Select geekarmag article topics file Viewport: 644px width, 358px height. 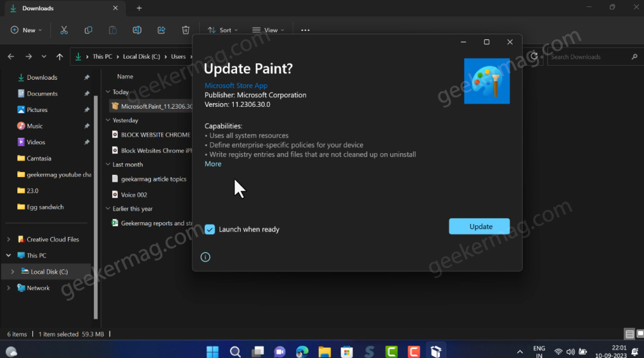tap(153, 179)
